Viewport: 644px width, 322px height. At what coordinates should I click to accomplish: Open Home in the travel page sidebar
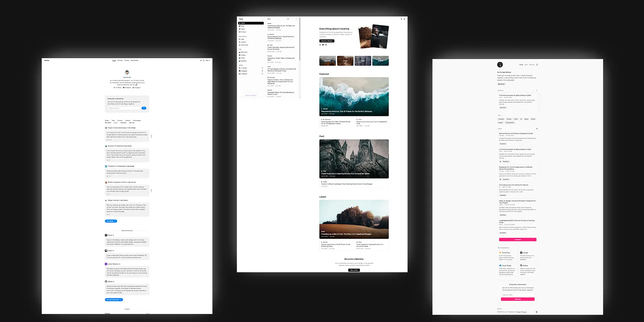(x=251, y=23)
